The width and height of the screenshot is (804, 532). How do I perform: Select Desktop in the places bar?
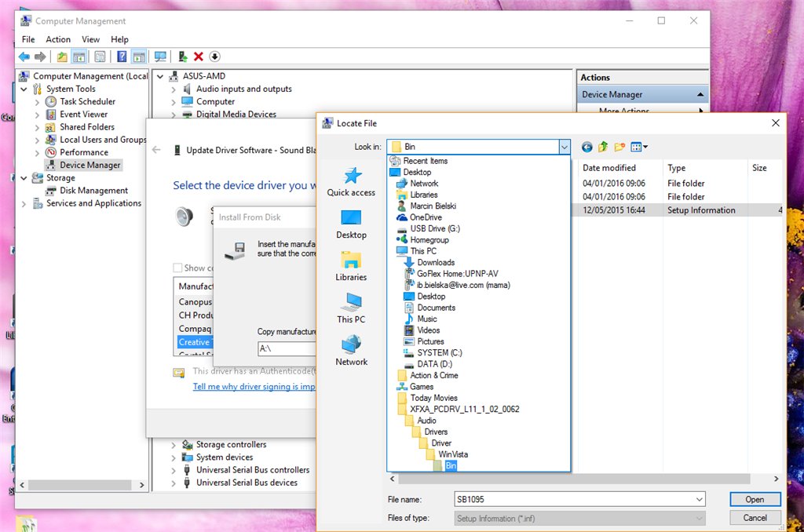point(351,224)
